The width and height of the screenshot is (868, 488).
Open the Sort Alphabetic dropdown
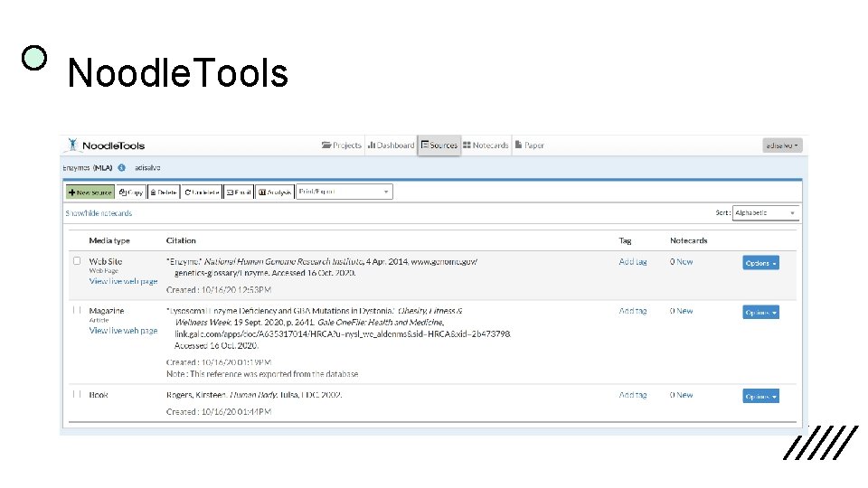click(x=765, y=213)
